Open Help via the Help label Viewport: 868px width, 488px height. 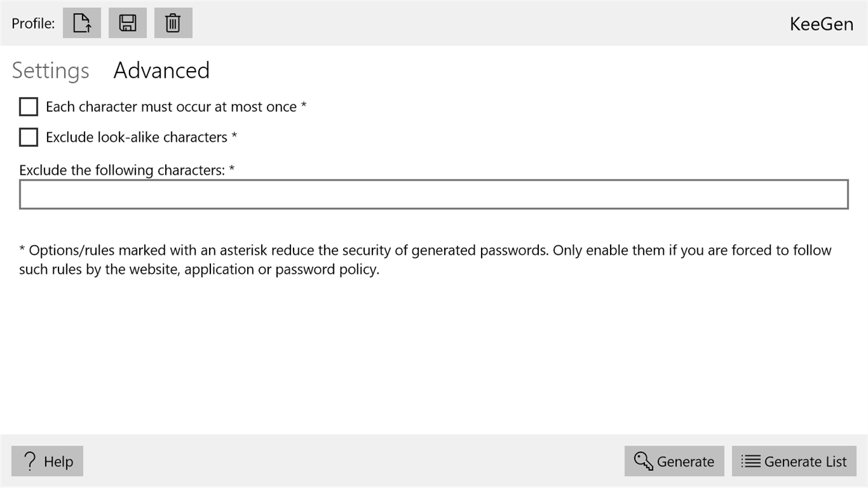tap(58, 461)
